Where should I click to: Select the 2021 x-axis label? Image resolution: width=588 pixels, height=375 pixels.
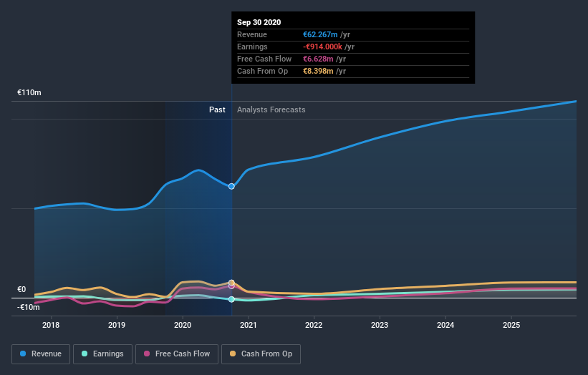(x=249, y=325)
